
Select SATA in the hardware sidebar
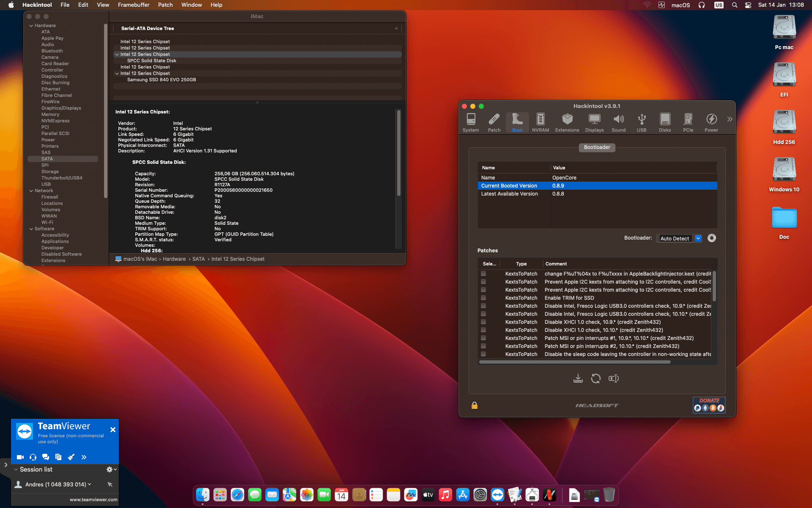63,159
